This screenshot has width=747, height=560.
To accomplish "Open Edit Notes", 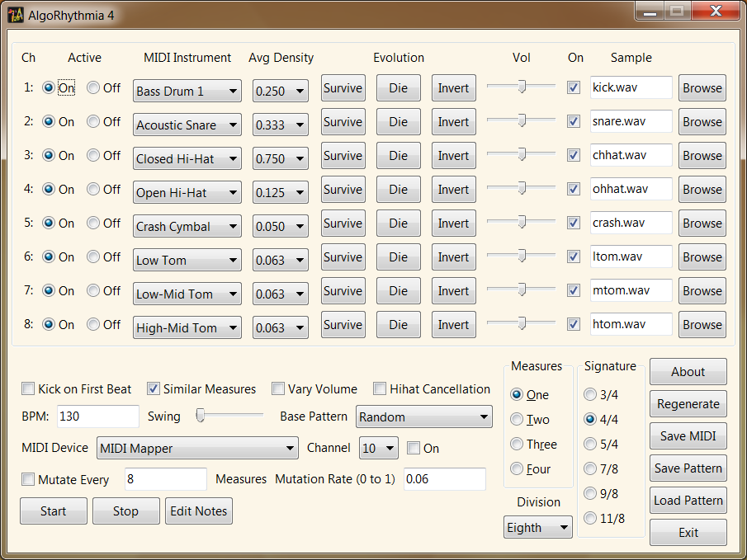I will tap(199, 511).
